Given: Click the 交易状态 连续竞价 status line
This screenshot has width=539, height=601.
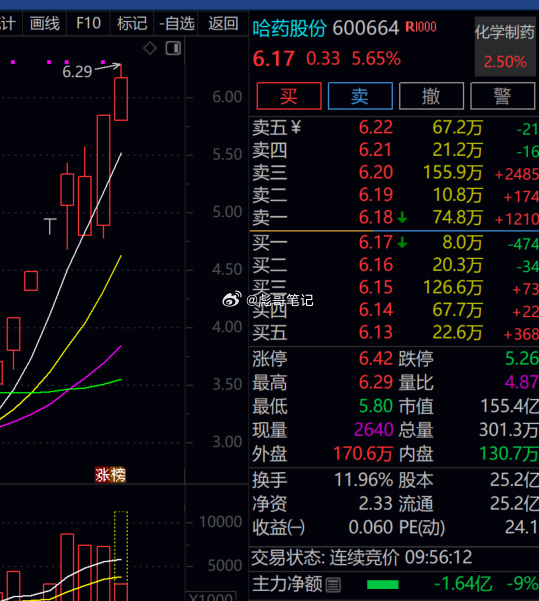Looking at the screenshot, I should pyautogui.click(x=362, y=558).
